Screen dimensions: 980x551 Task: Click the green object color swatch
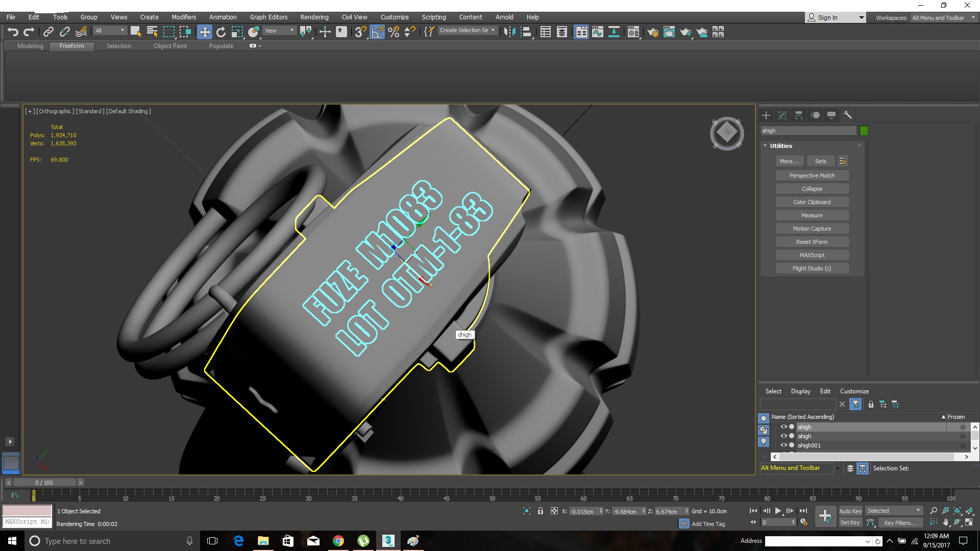click(x=864, y=131)
